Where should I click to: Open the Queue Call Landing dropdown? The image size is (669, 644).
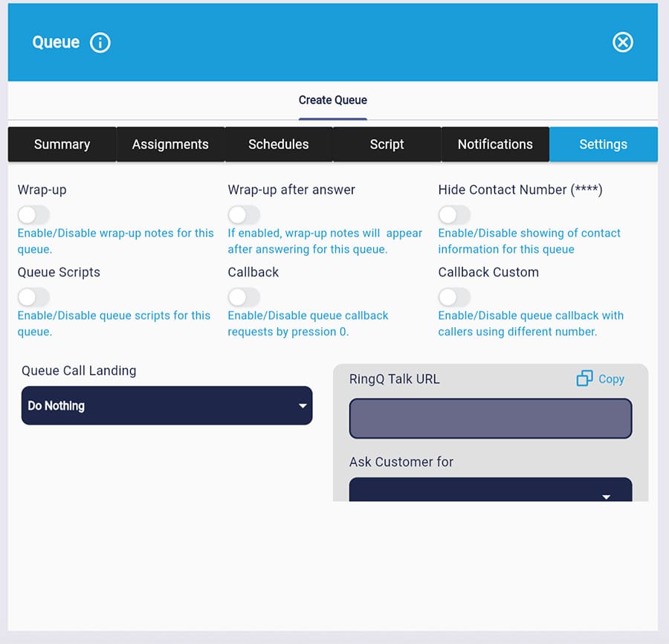point(167,405)
